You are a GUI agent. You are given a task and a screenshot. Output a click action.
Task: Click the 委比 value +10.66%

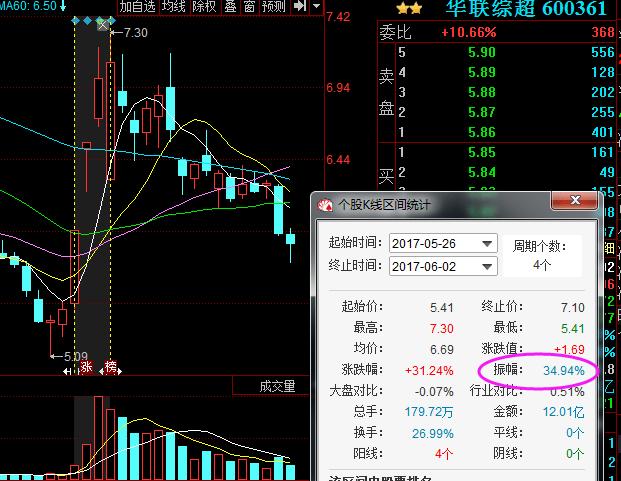click(469, 32)
